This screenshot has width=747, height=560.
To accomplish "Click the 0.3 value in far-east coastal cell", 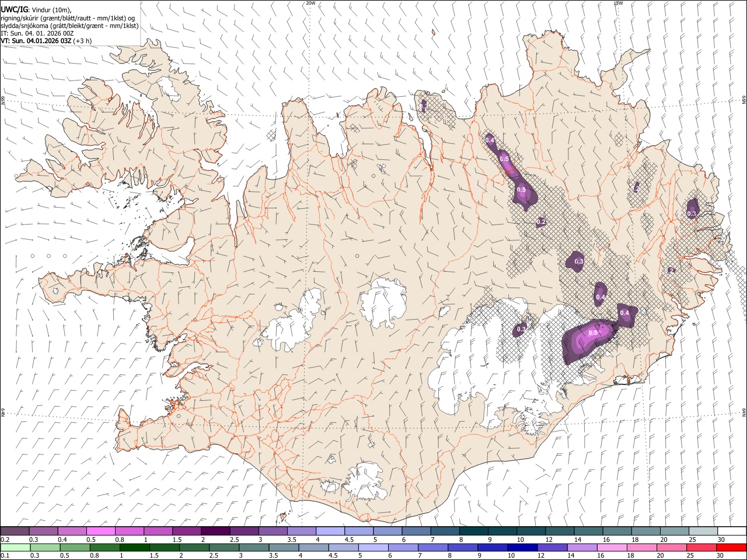I will (692, 214).
